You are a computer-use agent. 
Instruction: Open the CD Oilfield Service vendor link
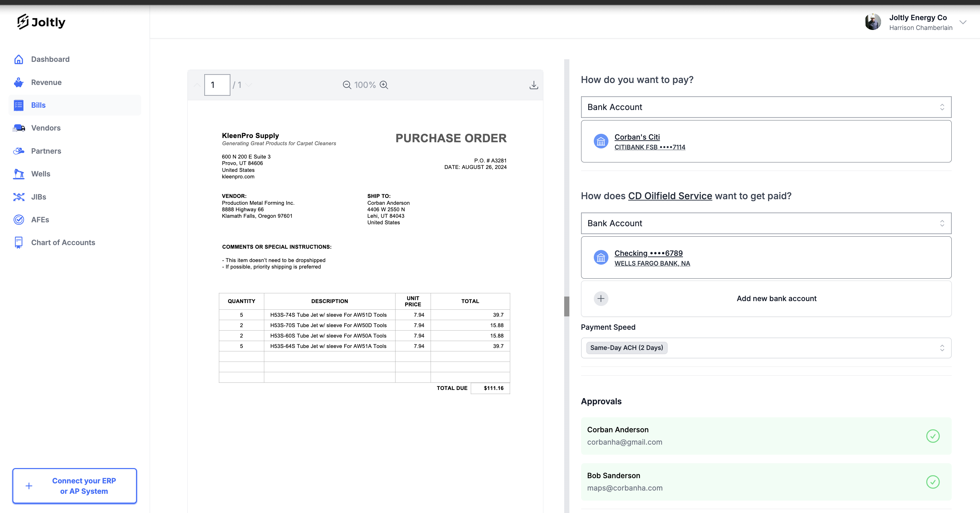click(670, 196)
